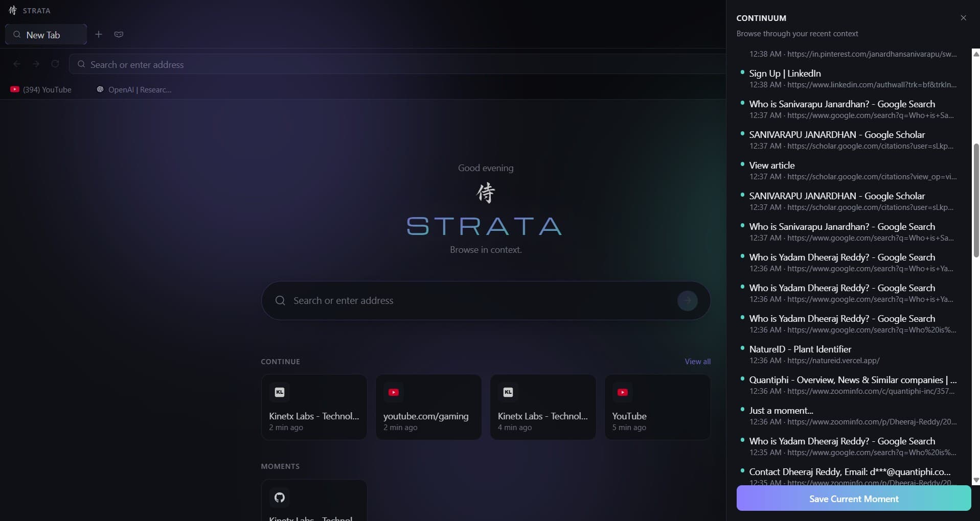Image resolution: width=980 pixels, height=521 pixels.
Task: Open the youtube.com/gaming card
Action: 428,407
